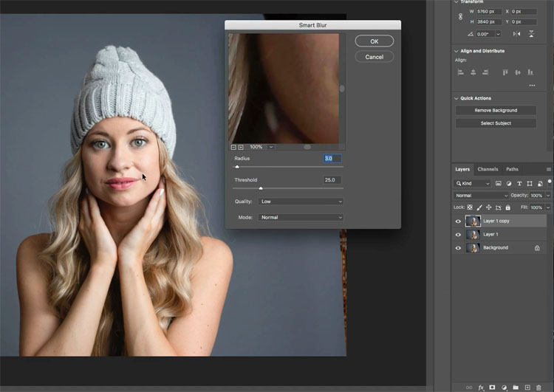Collapse the Align and Distribute section
The height and width of the screenshot is (392, 554).
(x=456, y=51)
